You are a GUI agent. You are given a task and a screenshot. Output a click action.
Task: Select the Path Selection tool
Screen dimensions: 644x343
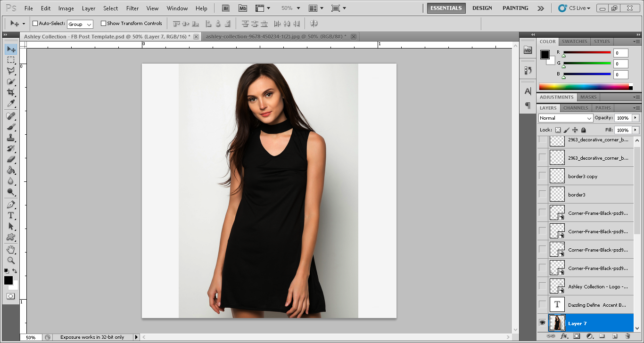pyautogui.click(x=11, y=226)
